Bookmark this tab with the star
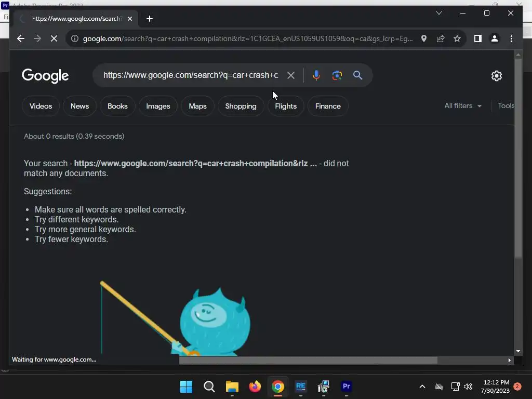Image resolution: width=532 pixels, height=399 pixels. pos(457,38)
